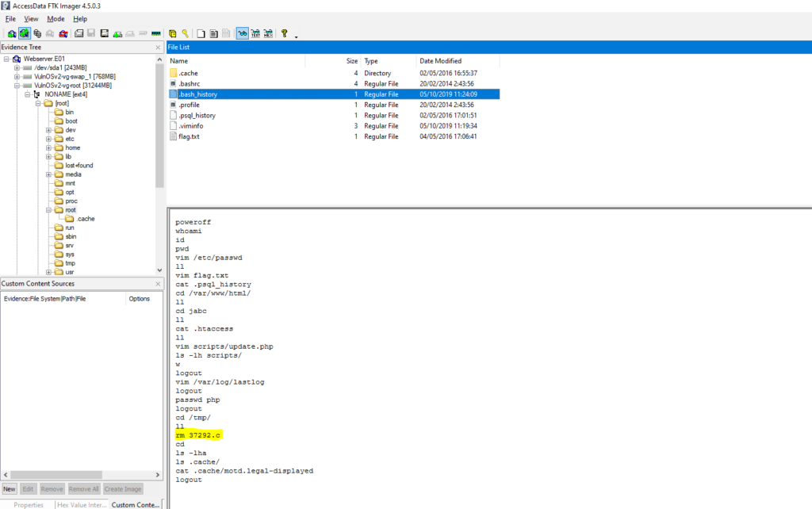812x509 pixels.
Task: Click the Add All Attached Devices icon
Action: 25,33
